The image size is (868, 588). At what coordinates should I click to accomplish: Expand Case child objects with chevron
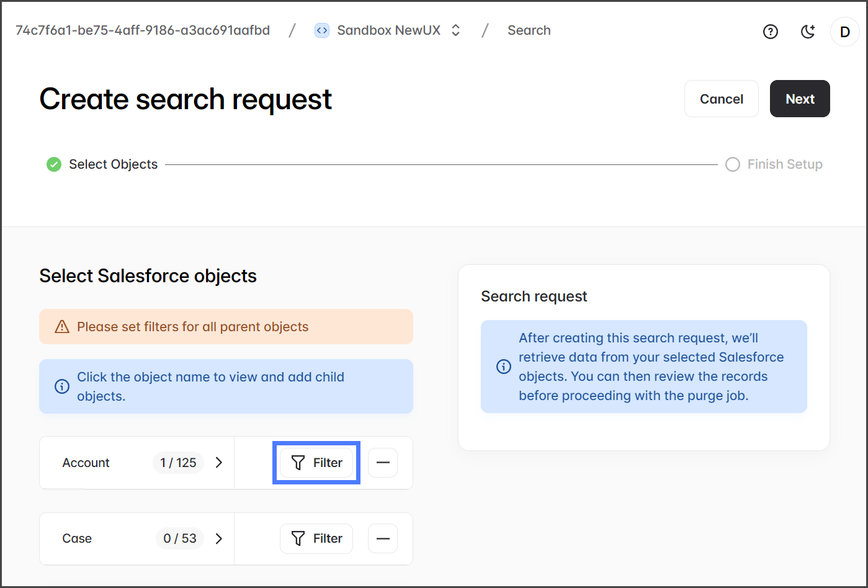[218, 538]
